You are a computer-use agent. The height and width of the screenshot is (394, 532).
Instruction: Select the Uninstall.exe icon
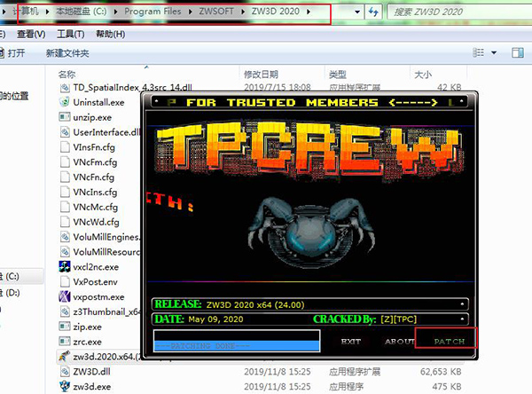[64, 102]
